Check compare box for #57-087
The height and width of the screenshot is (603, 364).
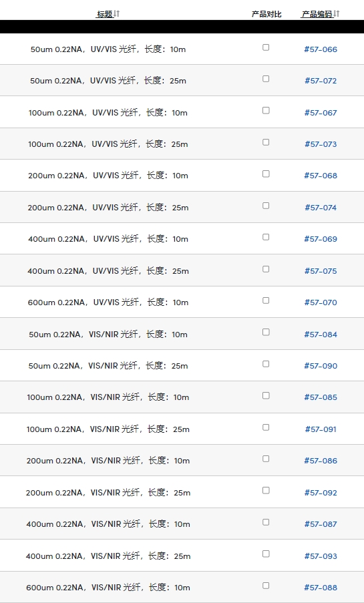tap(266, 522)
